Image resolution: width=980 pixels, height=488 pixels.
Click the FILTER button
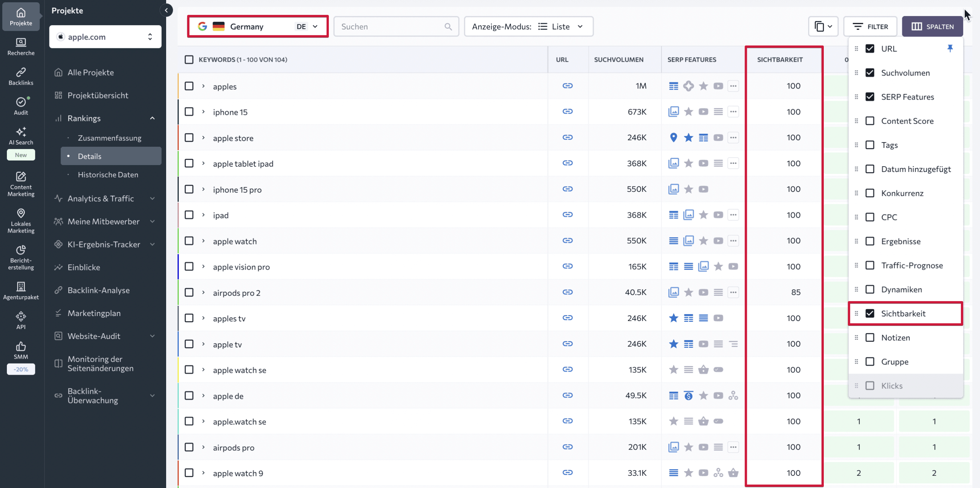871,26
